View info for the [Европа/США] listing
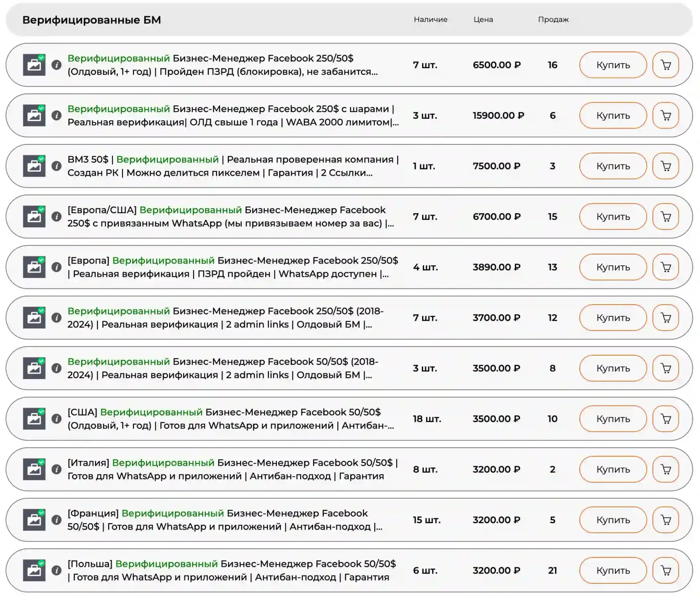This screenshot has width=700, height=597. click(x=56, y=217)
